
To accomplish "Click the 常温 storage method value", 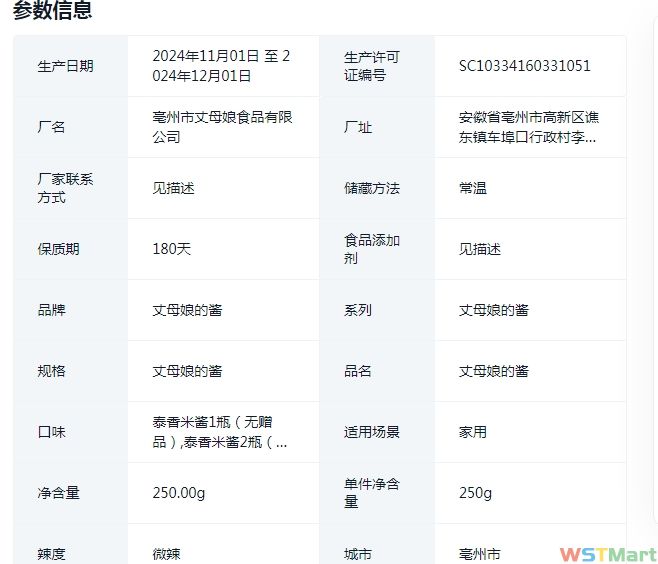I will pos(473,188).
